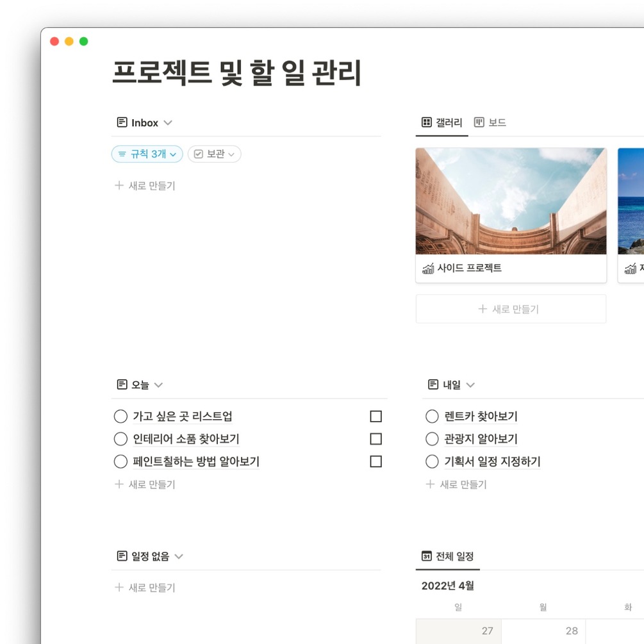Toggle the circle for 렌트카 찾아보기
This screenshot has height=644, width=644.
click(432, 416)
